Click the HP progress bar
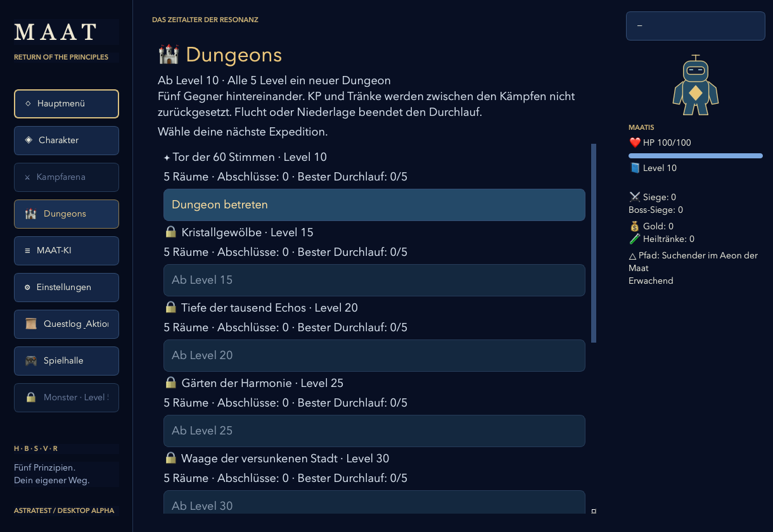The width and height of the screenshot is (773, 532). (x=696, y=156)
